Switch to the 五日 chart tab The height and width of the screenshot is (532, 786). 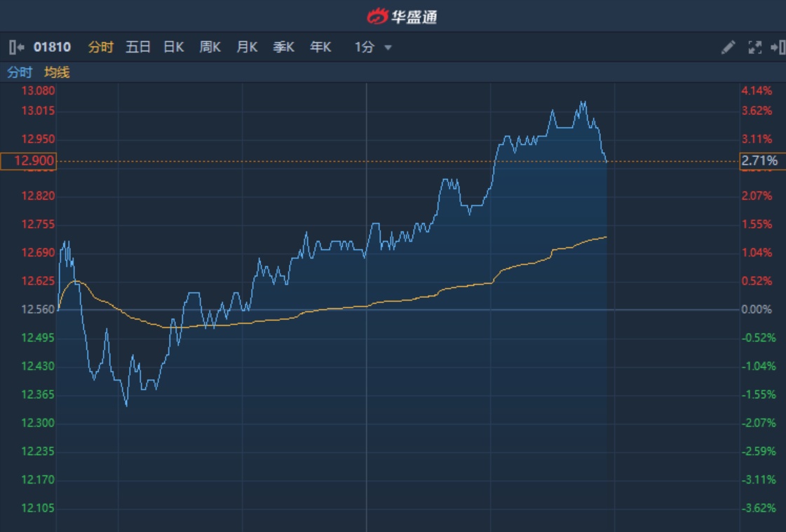point(138,48)
